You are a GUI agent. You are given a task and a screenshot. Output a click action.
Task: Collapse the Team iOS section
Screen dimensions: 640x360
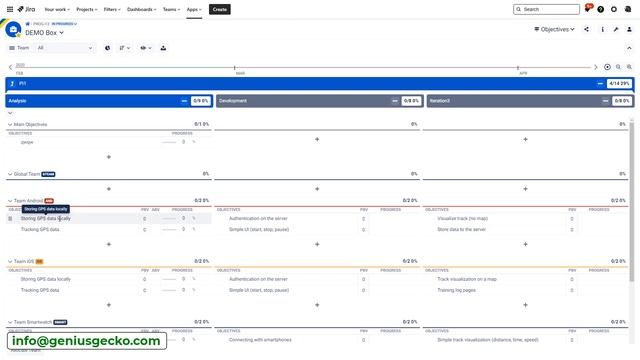click(10, 262)
